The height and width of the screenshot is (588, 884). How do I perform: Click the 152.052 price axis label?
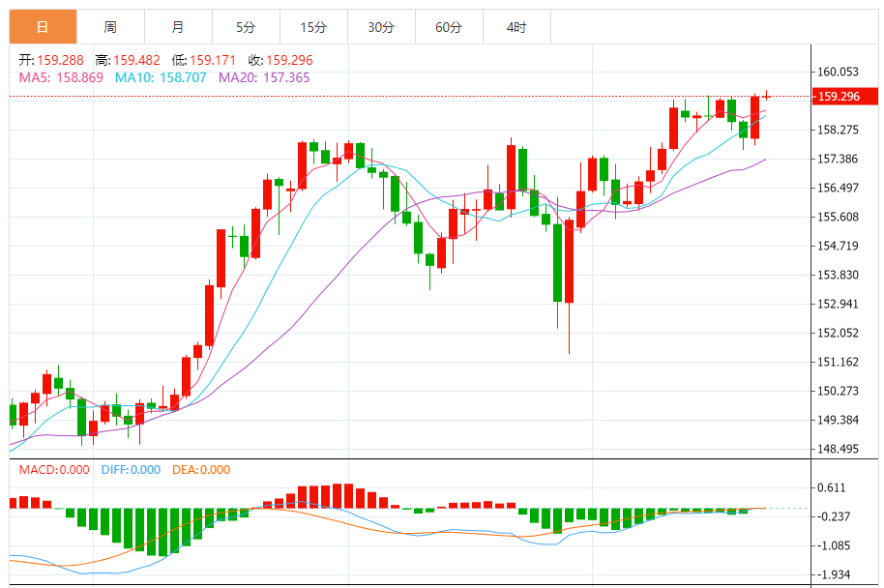pos(838,334)
